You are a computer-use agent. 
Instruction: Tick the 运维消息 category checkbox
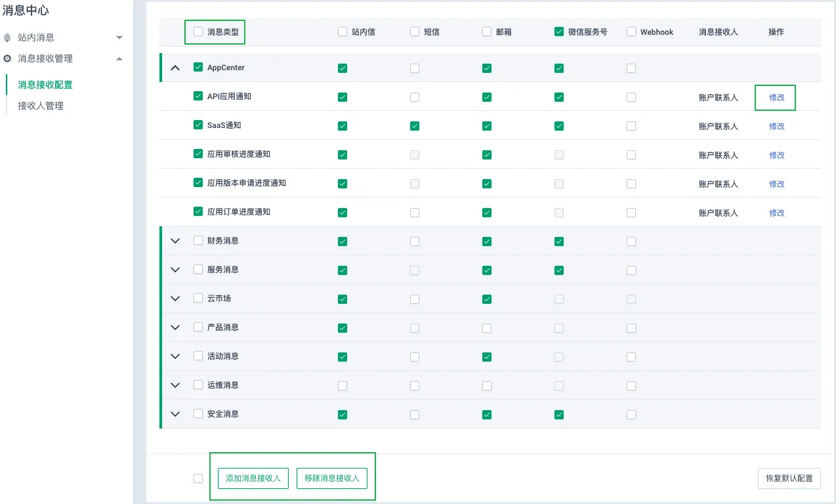(198, 385)
